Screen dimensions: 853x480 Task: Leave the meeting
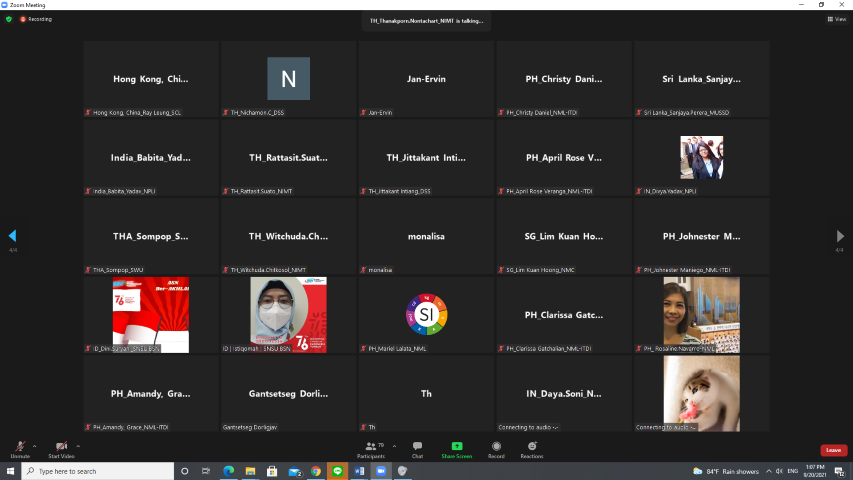point(833,450)
